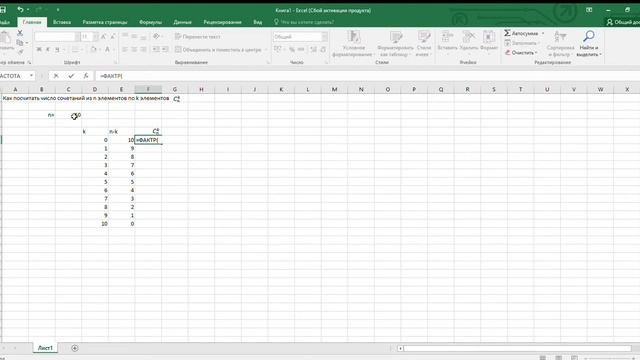Open Стили ячеек gallery

(424, 43)
